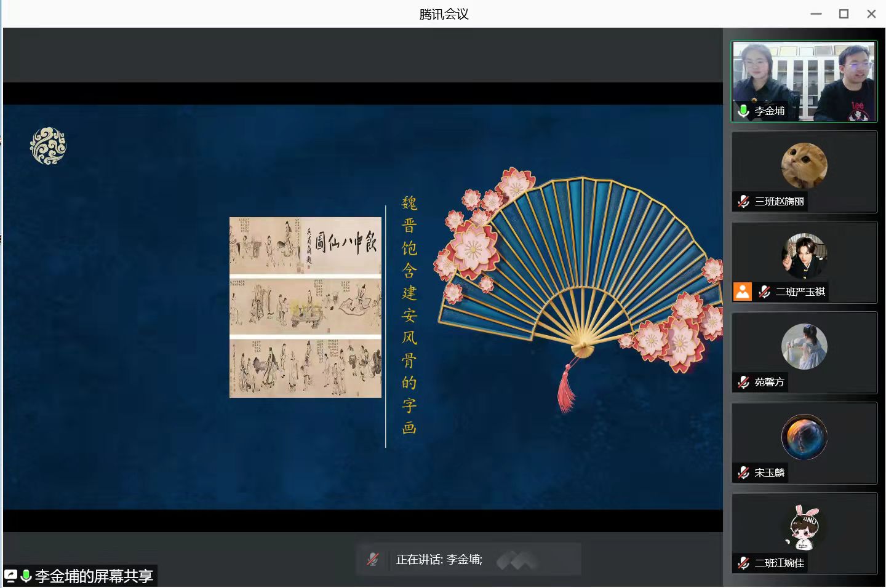Click the screen share icon at bottom left

pos(11,576)
